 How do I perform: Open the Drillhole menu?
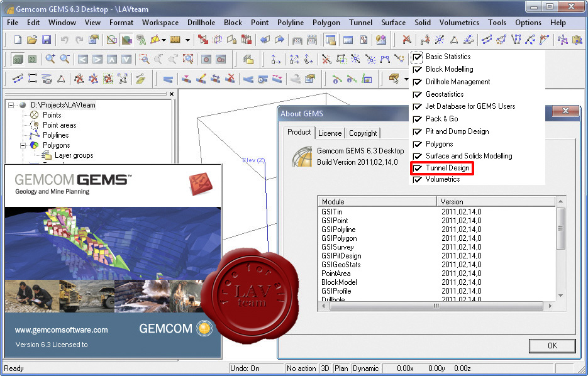tap(201, 23)
